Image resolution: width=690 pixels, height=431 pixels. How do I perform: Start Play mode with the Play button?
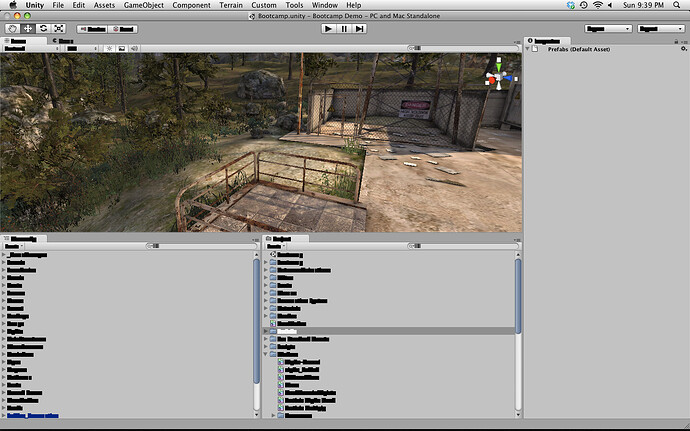tap(328, 29)
